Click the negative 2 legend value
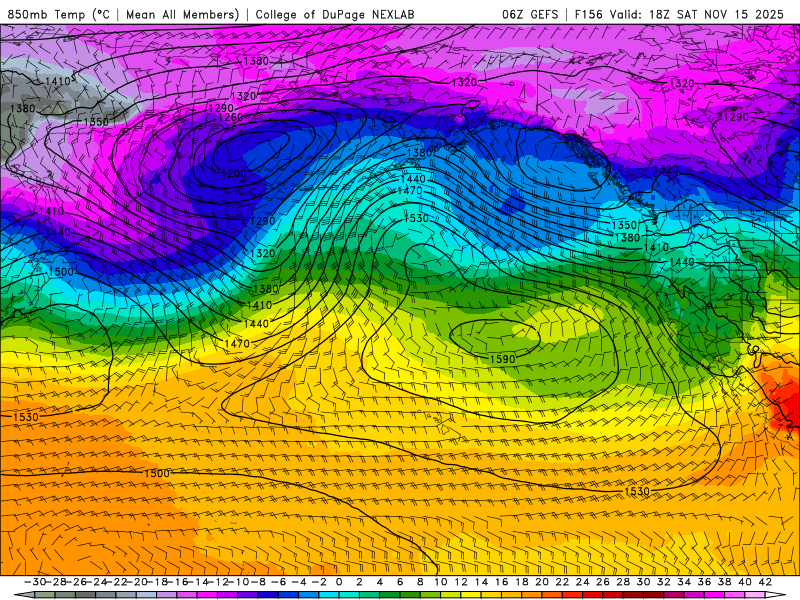The height and width of the screenshot is (600, 800). 319,582
